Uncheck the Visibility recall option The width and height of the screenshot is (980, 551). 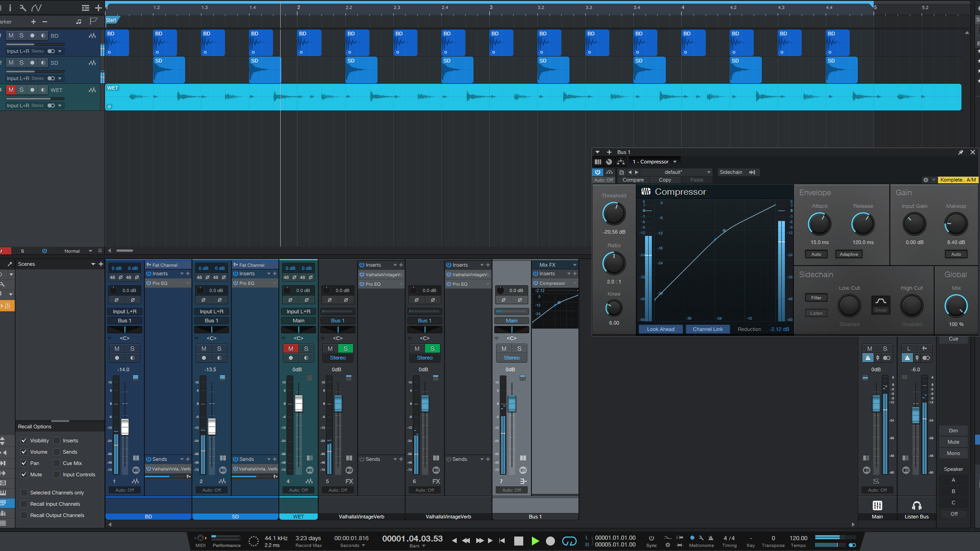coord(24,441)
